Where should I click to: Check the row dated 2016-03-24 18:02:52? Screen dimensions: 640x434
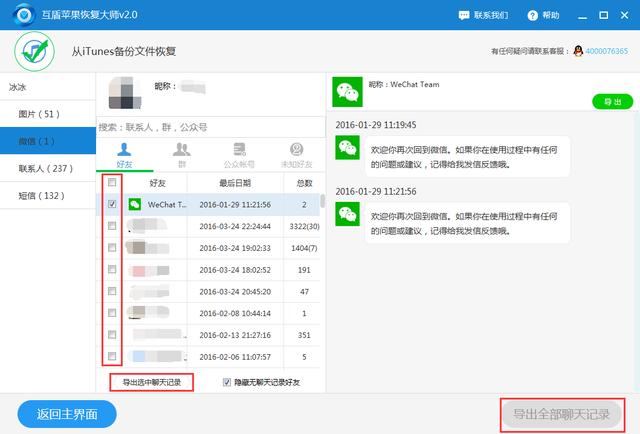pyautogui.click(x=112, y=269)
